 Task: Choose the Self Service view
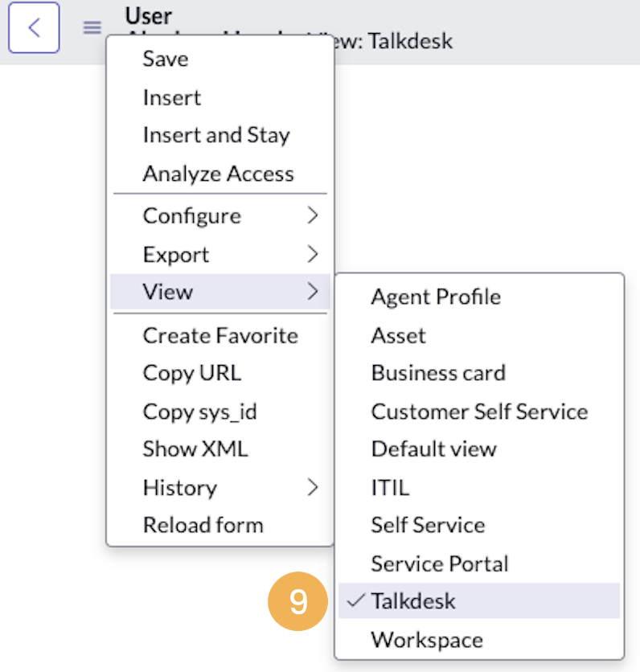tap(479, 525)
